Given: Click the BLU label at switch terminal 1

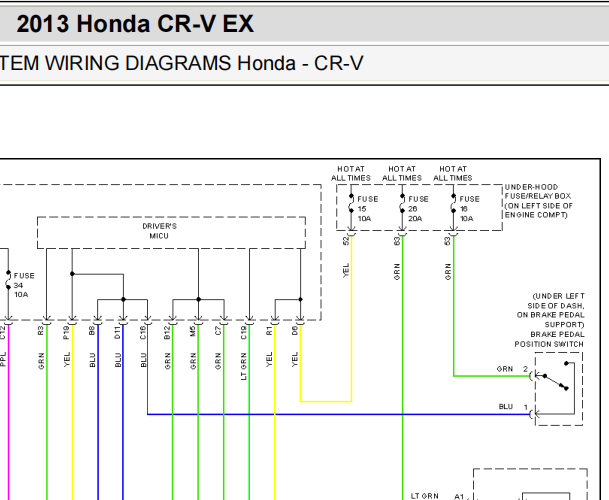Looking at the screenshot, I should tap(506, 407).
